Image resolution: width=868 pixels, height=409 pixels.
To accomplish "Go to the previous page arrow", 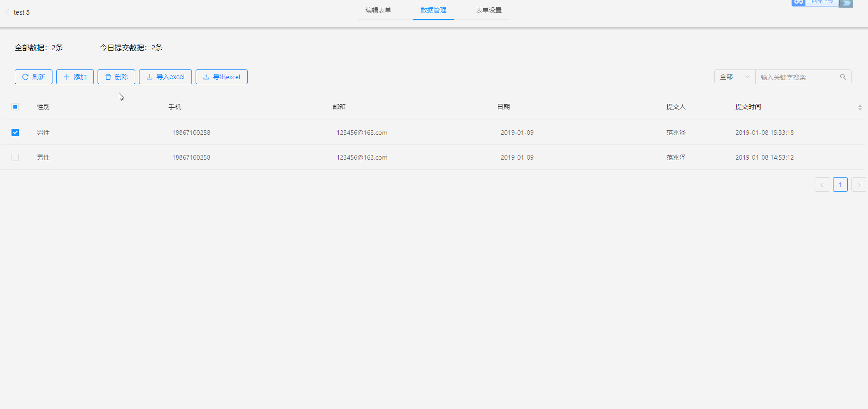I will [x=822, y=184].
